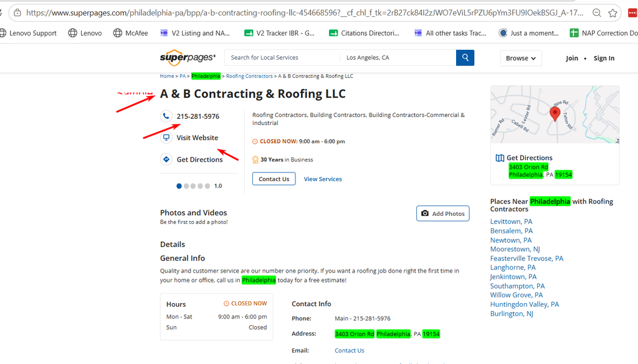Bookmark this page with the star icon
Image resolution: width=638 pixels, height=364 pixels.
[613, 13]
